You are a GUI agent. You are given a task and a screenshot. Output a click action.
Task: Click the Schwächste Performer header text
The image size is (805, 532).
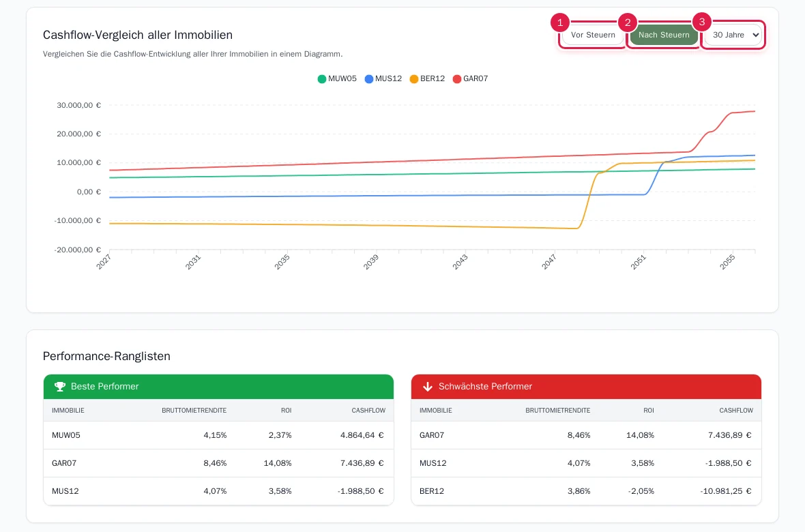tap(485, 387)
